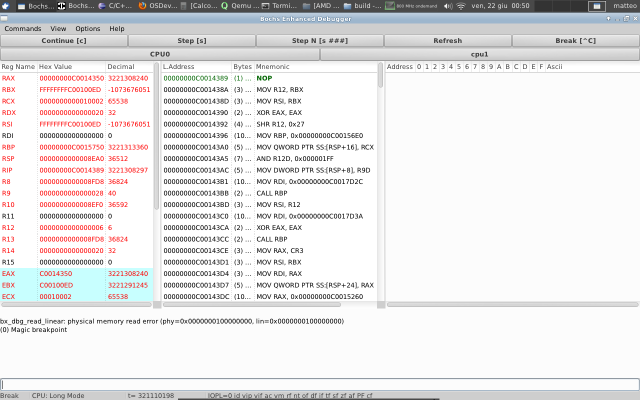Click the Step N [s ###] button
The height and width of the screenshot is (400, 640).
point(320,41)
